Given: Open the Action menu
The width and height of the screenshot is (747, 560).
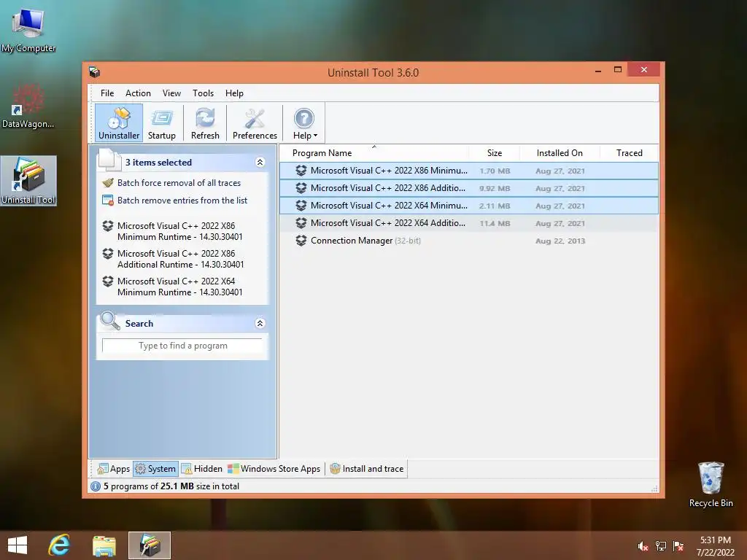Looking at the screenshot, I should point(138,93).
